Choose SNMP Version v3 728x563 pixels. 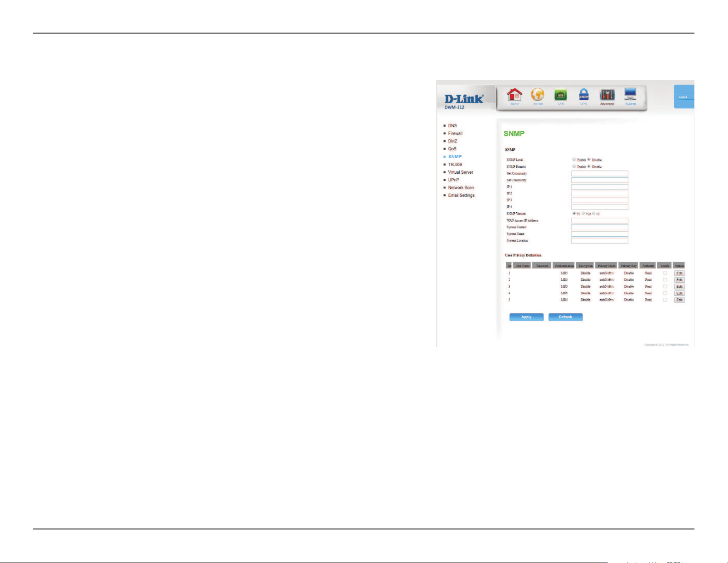pos(594,213)
